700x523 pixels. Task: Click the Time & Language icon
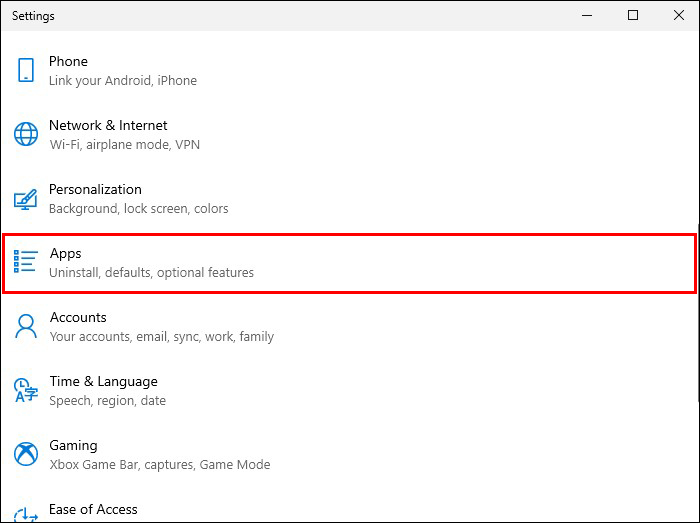click(x=26, y=390)
